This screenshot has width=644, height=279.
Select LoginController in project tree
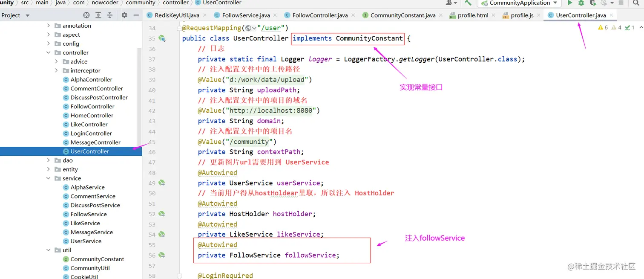pos(91,133)
